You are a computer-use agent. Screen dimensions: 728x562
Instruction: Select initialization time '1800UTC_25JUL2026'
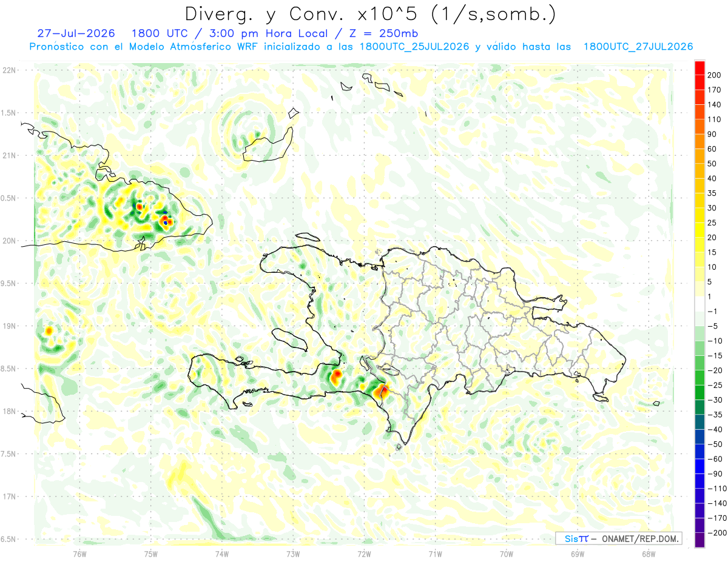tap(414, 47)
